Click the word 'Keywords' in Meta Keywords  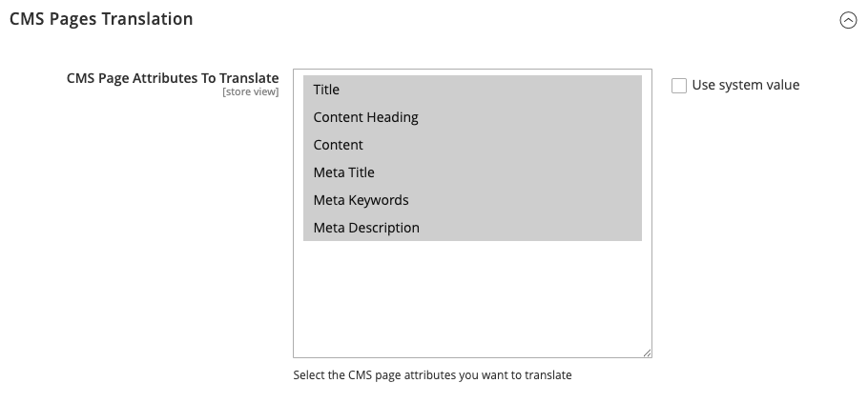click(x=379, y=200)
